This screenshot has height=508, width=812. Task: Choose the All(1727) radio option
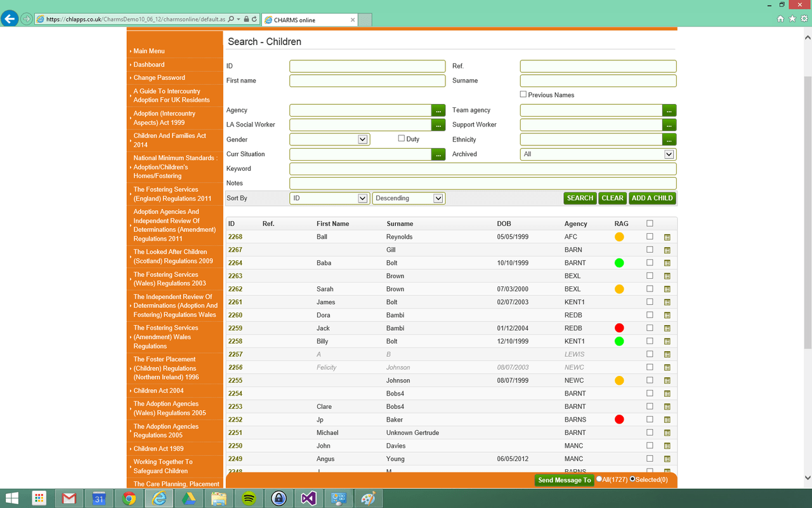(x=599, y=479)
